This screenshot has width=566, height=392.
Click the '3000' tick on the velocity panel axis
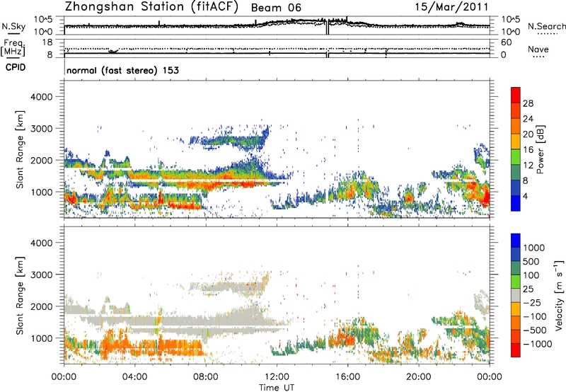tap(41, 275)
